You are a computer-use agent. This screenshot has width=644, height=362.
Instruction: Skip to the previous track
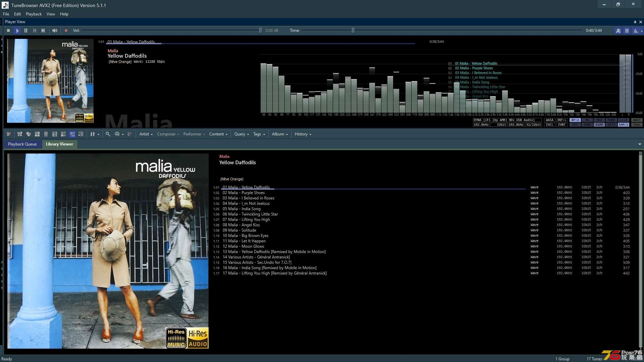coord(35,31)
